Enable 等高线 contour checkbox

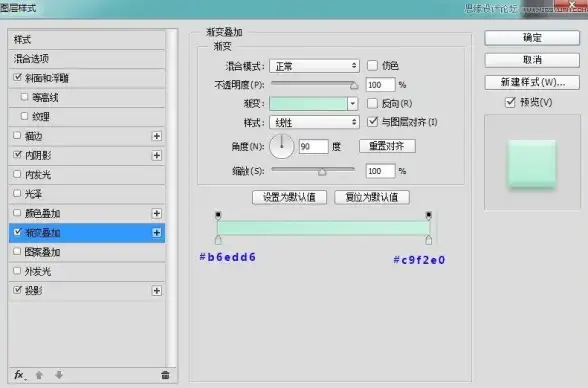pyautogui.click(x=24, y=97)
